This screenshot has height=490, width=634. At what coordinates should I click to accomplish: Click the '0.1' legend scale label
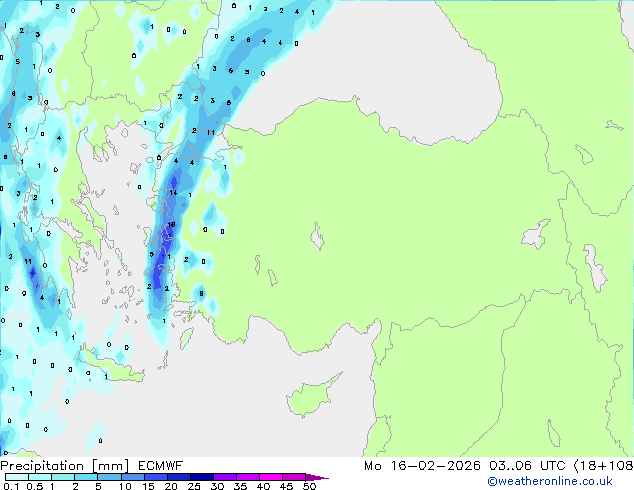click(11, 486)
